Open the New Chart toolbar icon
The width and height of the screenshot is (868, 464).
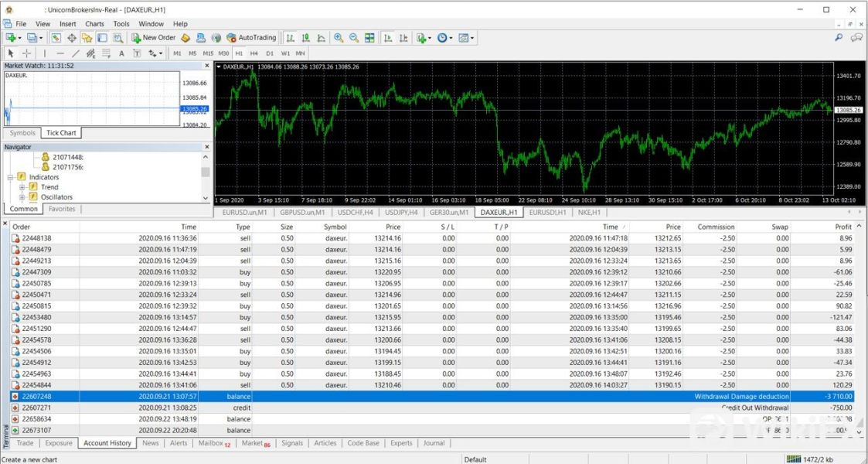coord(11,38)
